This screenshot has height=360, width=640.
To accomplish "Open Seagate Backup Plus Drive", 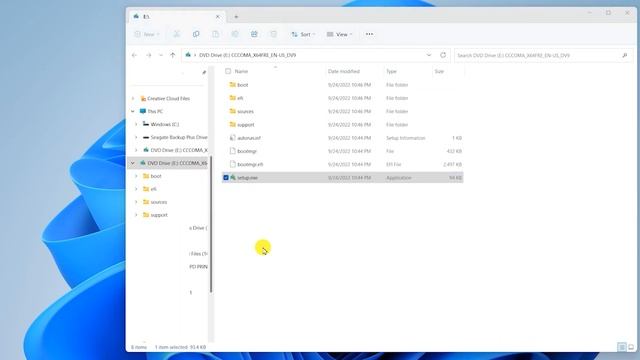I will click(179, 137).
